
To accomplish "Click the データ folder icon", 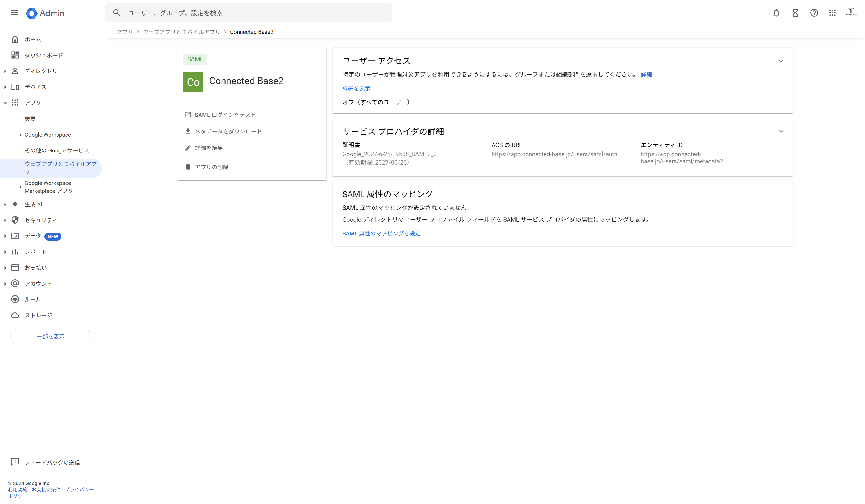I will tap(15, 236).
